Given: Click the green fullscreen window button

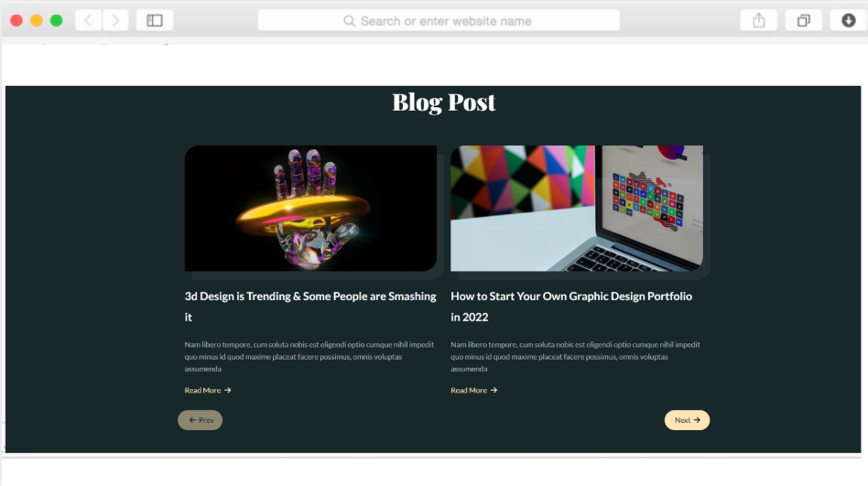Looking at the screenshot, I should click(57, 21).
